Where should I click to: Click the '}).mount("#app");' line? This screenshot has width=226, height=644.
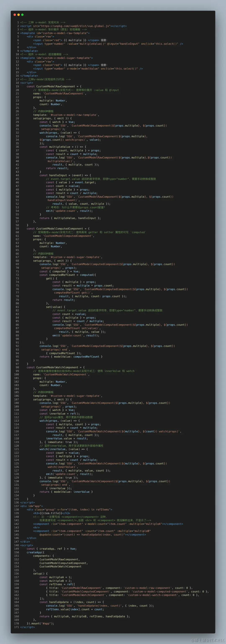(40, 623)
